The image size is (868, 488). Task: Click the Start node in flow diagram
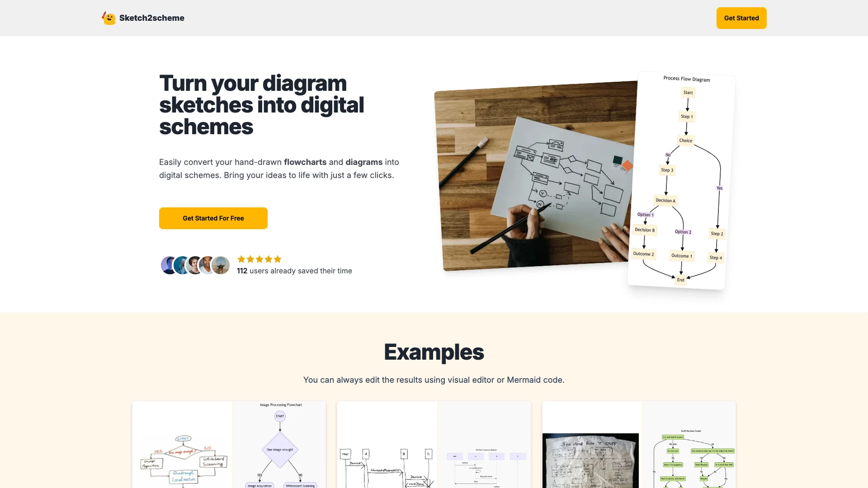tap(688, 93)
